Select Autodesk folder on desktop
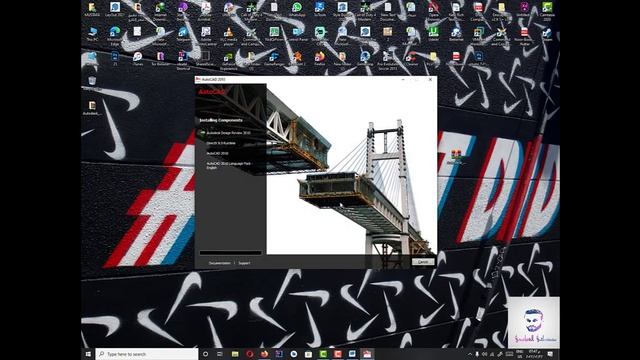Viewport: 640px width, 360px height. pos(92,108)
